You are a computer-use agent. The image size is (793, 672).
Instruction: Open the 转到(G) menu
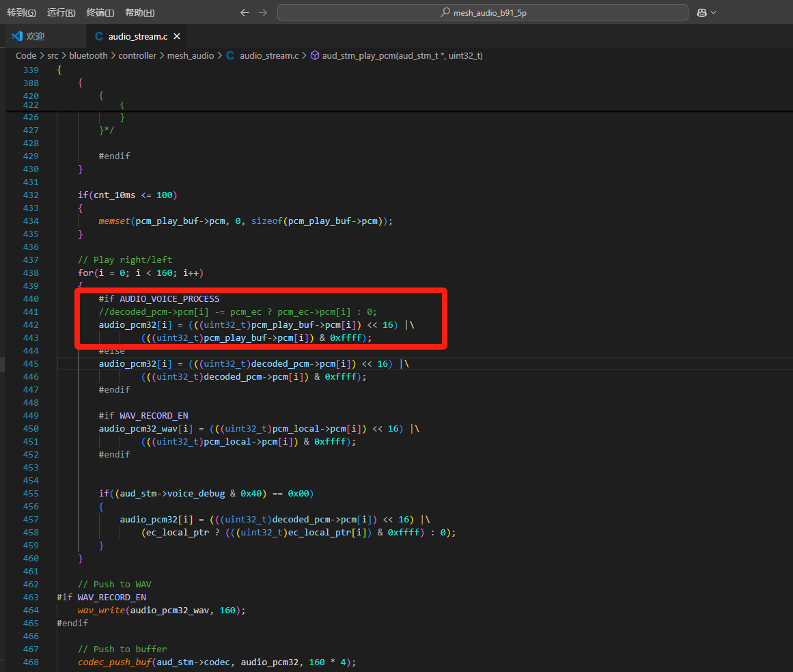tap(21, 13)
